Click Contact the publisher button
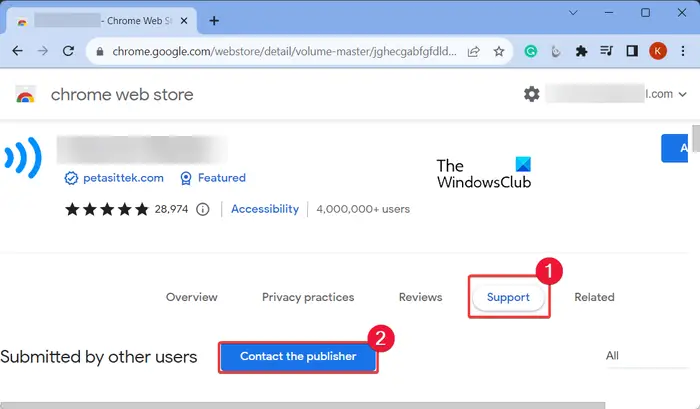 click(x=298, y=356)
